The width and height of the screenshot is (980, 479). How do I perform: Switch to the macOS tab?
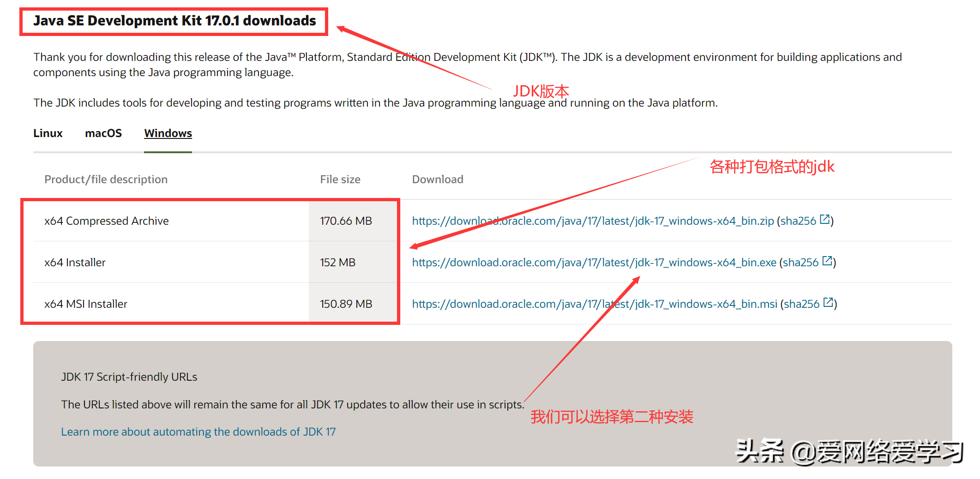pyautogui.click(x=103, y=133)
